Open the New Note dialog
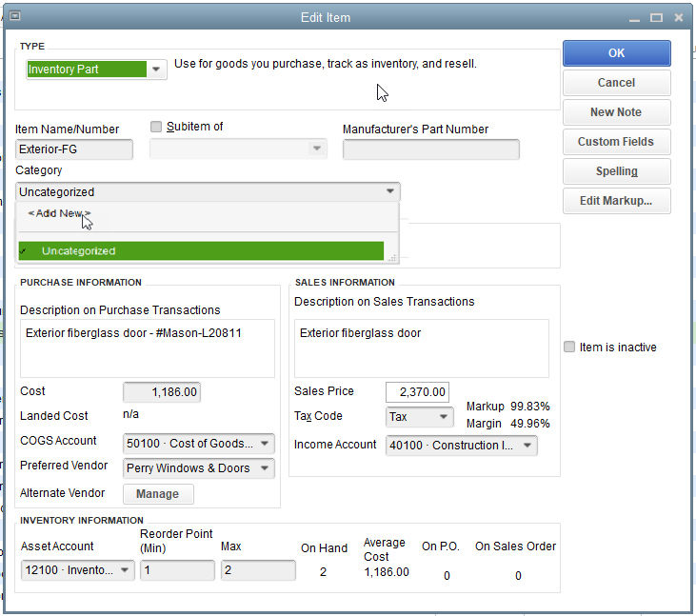The height and width of the screenshot is (616, 696). coord(616,112)
